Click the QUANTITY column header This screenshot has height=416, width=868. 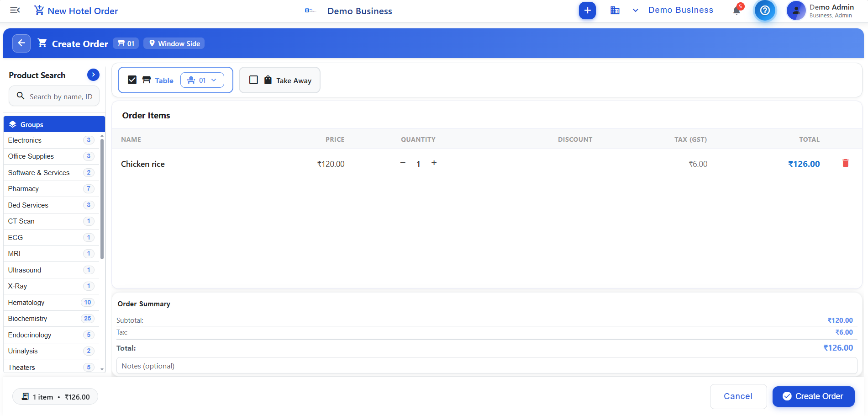[418, 139]
